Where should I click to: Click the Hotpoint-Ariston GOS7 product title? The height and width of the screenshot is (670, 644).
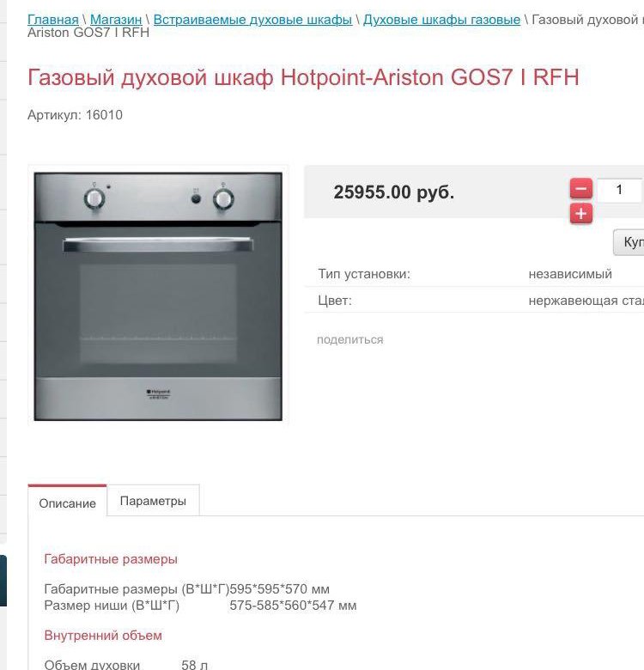pos(303,77)
